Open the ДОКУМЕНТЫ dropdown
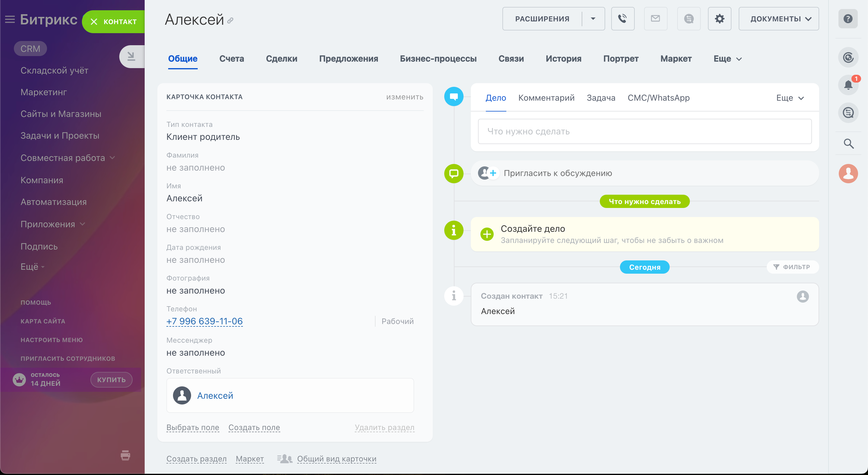The image size is (868, 475). coord(778,19)
